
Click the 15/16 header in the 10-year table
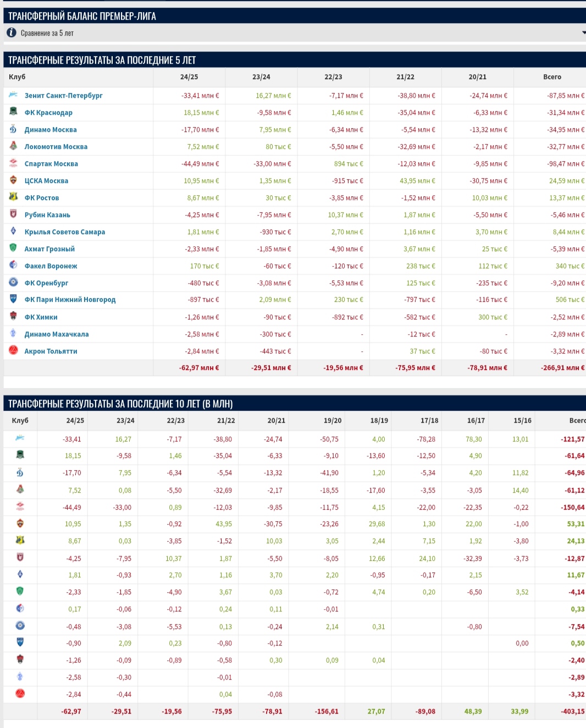click(522, 421)
